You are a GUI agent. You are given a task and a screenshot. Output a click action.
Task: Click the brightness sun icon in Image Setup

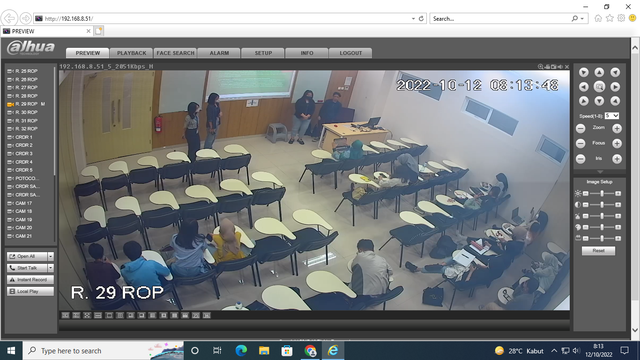(x=578, y=193)
